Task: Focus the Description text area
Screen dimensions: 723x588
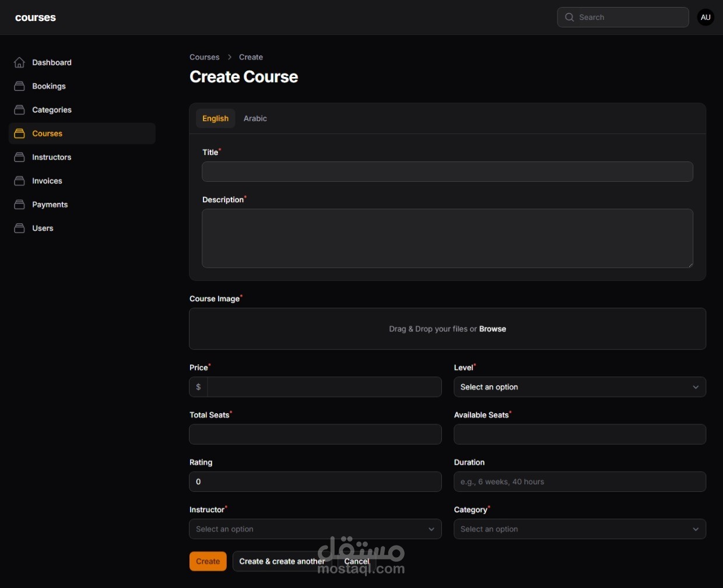Action: [447, 238]
